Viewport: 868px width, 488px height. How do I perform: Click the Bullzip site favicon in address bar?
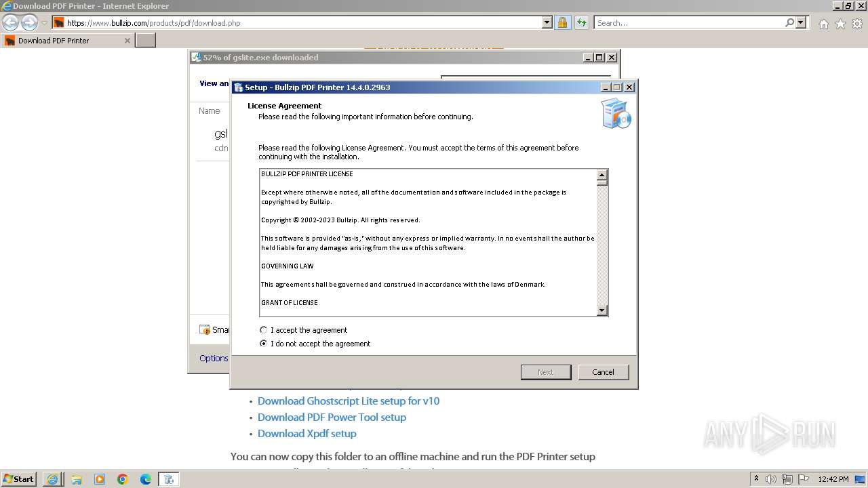(59, 22)
